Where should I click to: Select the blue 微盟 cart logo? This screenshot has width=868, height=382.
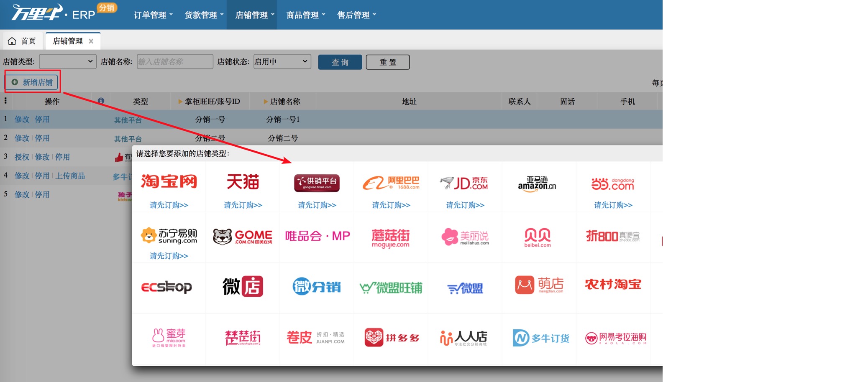pos(465,288)
